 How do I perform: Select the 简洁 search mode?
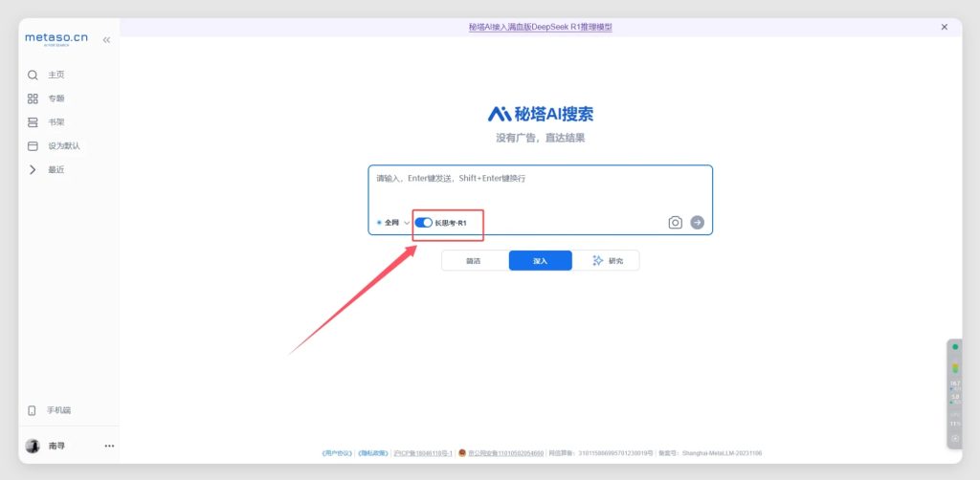pos(475,261)
